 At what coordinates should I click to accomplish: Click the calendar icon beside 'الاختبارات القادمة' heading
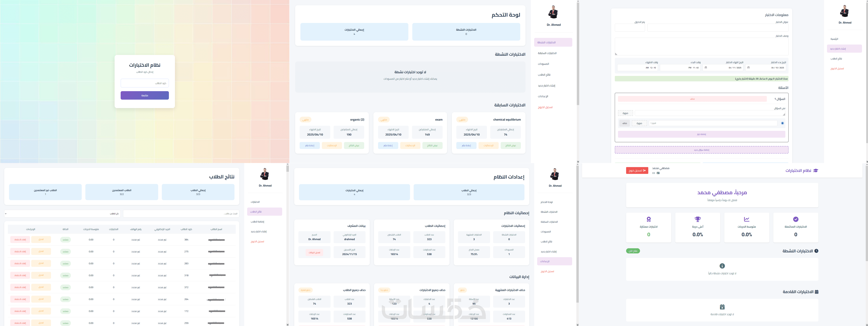tap(816, 292)
